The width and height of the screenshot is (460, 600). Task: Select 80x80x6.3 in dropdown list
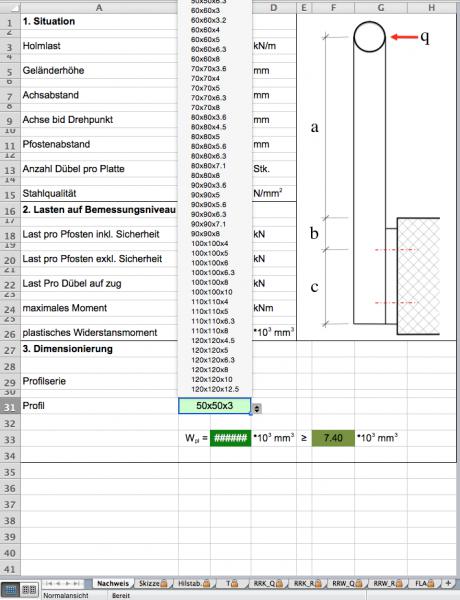point(209,156)
